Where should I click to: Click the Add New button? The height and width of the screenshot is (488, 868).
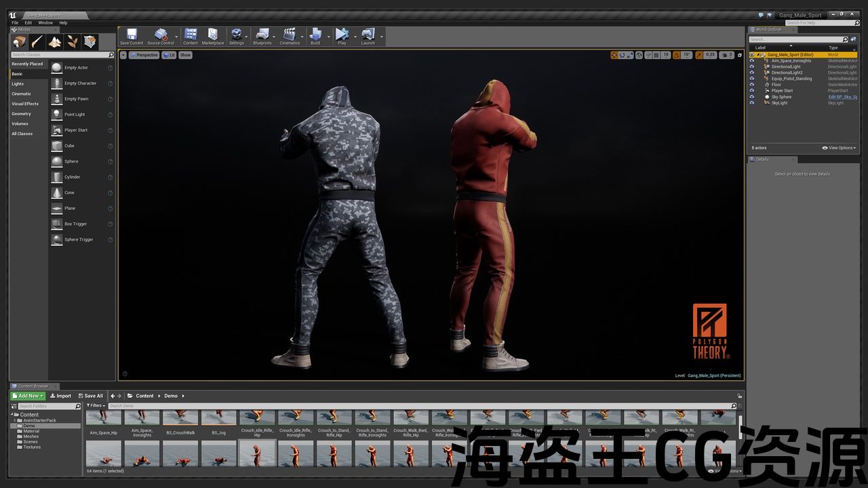coord(28,396)
